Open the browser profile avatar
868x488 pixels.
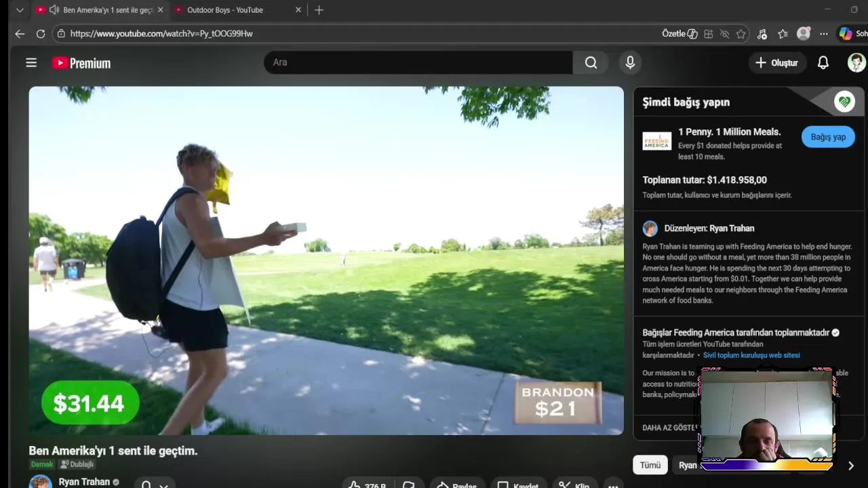[804, 33]
